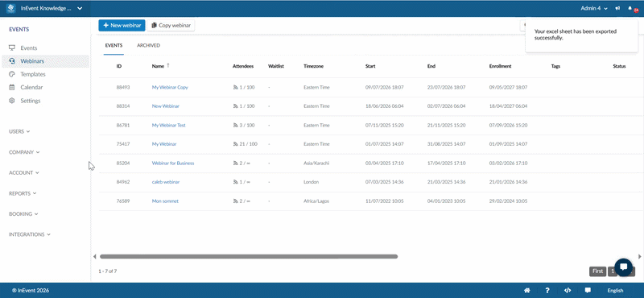
Task: Open the My Webinar Test link
Action: pos(169,126)
